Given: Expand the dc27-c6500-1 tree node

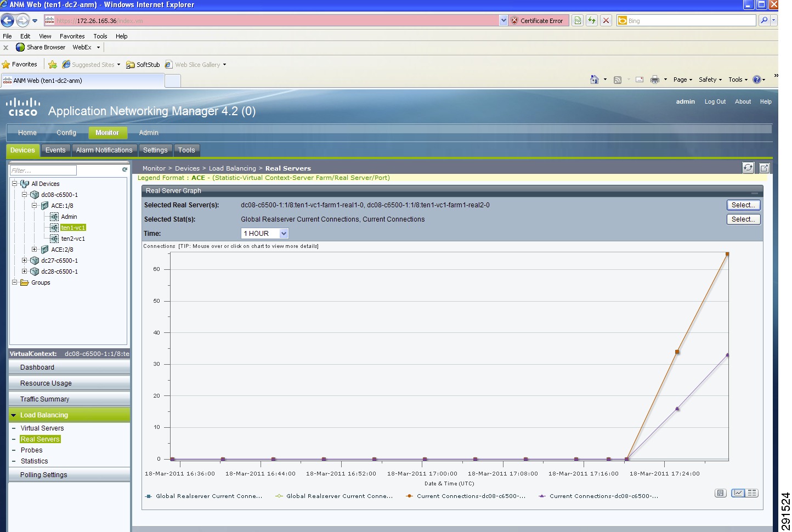Looking at the screenshot, I should coord(25,261).
